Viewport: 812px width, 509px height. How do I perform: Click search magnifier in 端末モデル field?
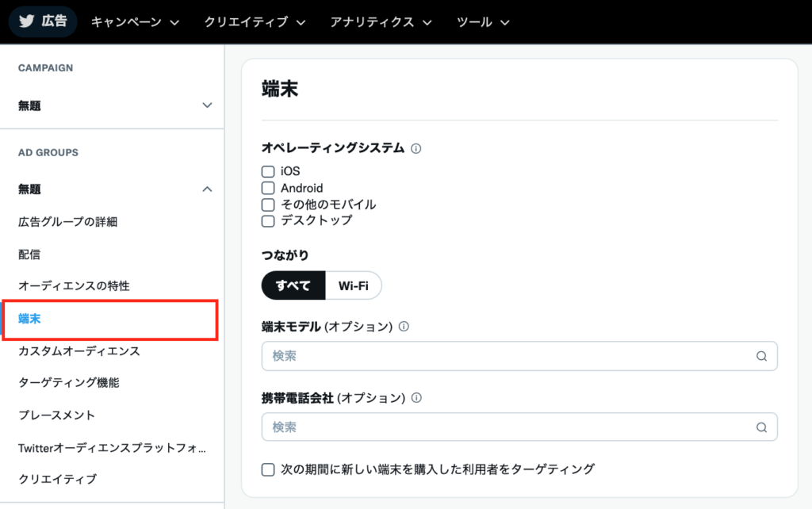[x=761, y=357]
